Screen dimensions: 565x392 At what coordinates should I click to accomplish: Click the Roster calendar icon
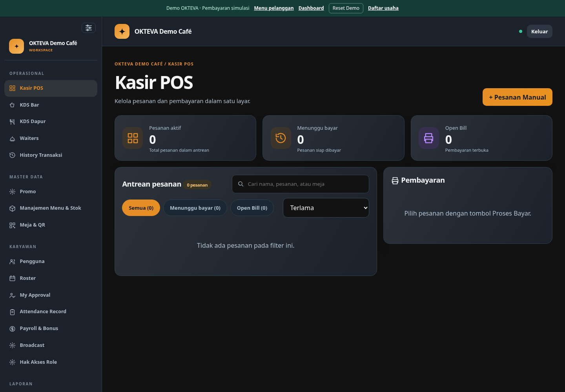click(12, 278)
